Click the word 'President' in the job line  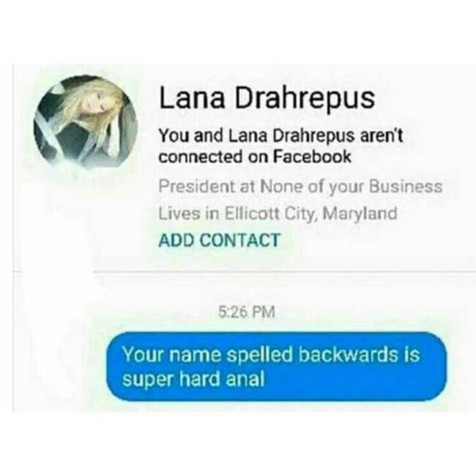pos(197,186)
